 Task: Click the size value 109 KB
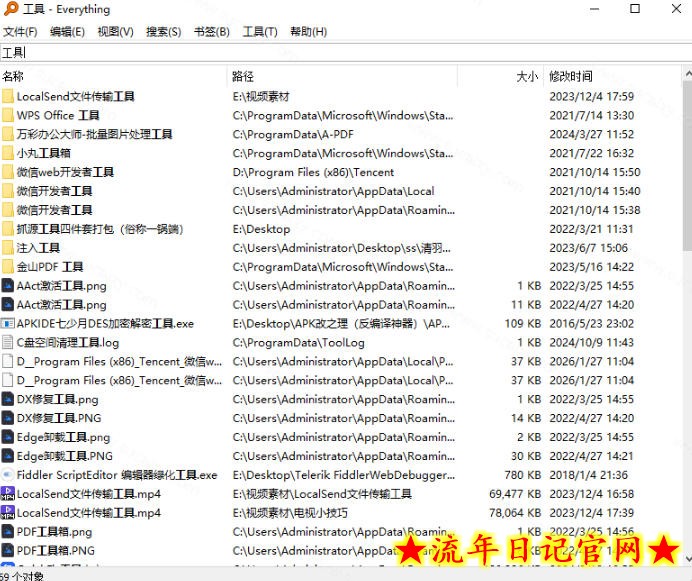(523, 324)
